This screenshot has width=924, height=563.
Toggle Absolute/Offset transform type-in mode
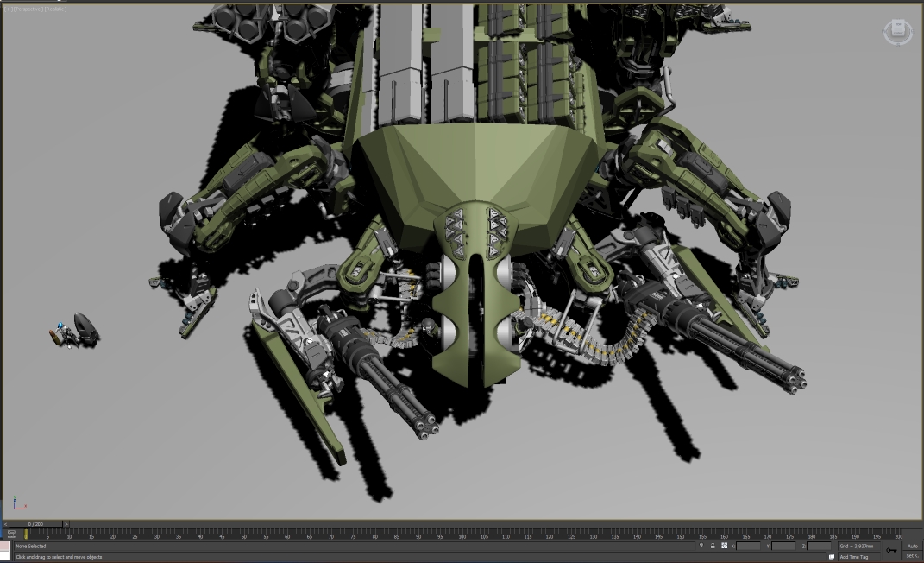(724, 546)
